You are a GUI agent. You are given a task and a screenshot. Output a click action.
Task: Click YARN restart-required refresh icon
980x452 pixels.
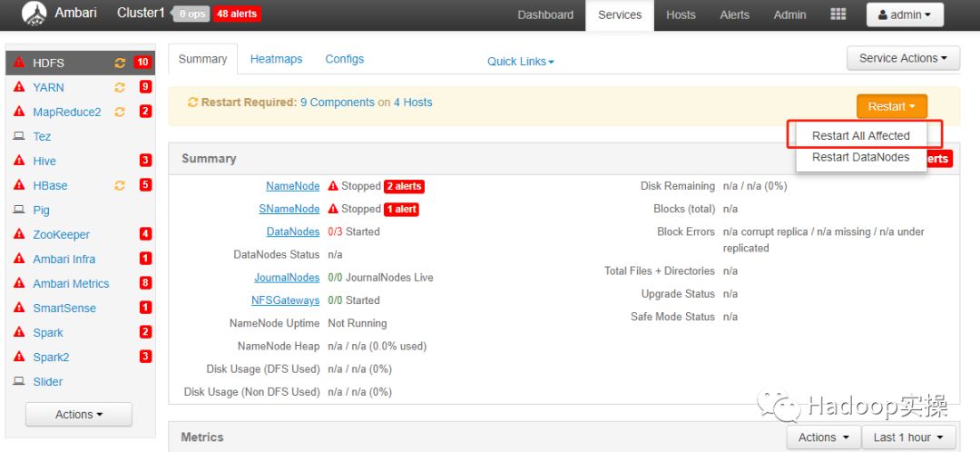click(x=120, y=87)
